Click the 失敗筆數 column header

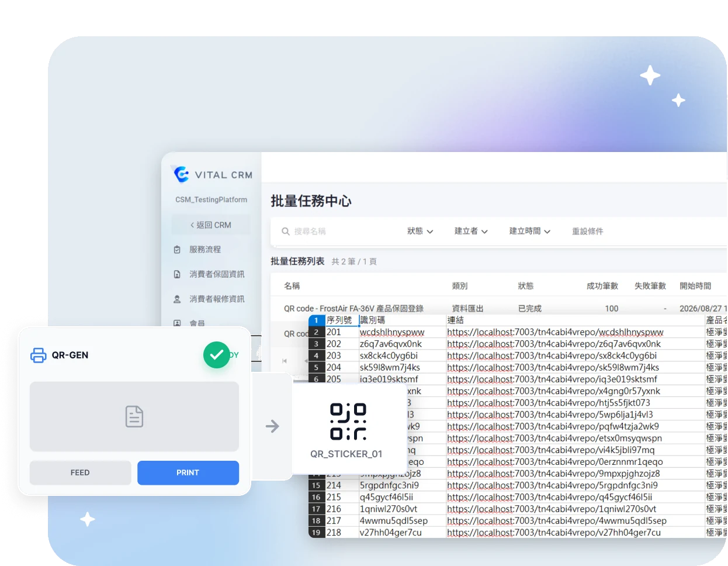pyautogui.click(x=650, y=286)
